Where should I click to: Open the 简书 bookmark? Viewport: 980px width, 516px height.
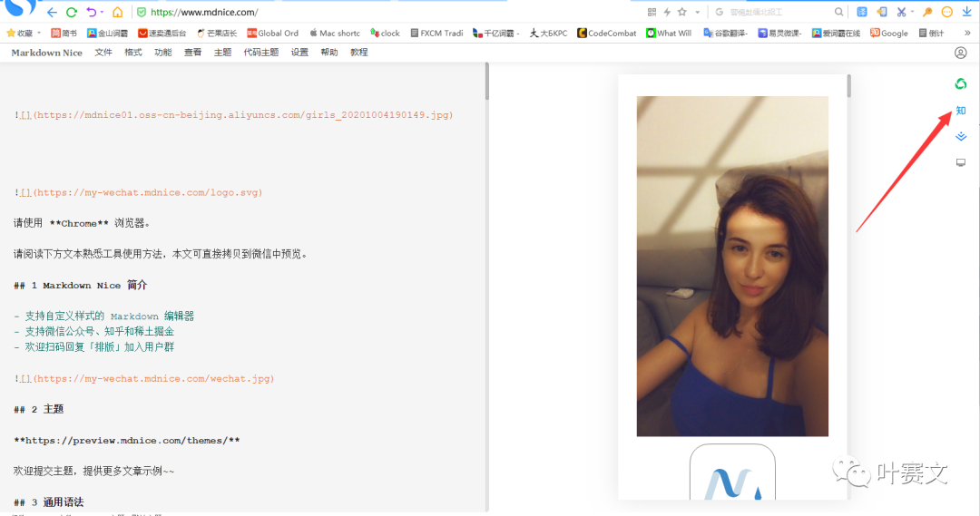pyautogui.click(x=64, y=34)
